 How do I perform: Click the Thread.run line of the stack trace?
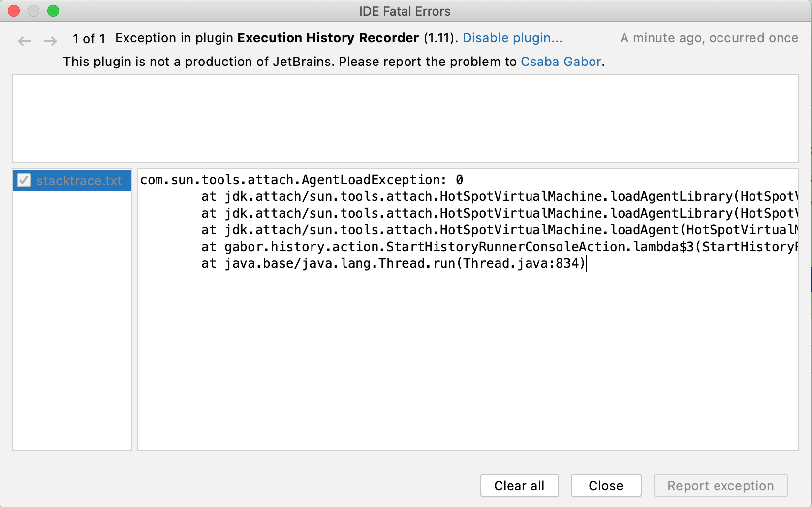pos(394,263)
